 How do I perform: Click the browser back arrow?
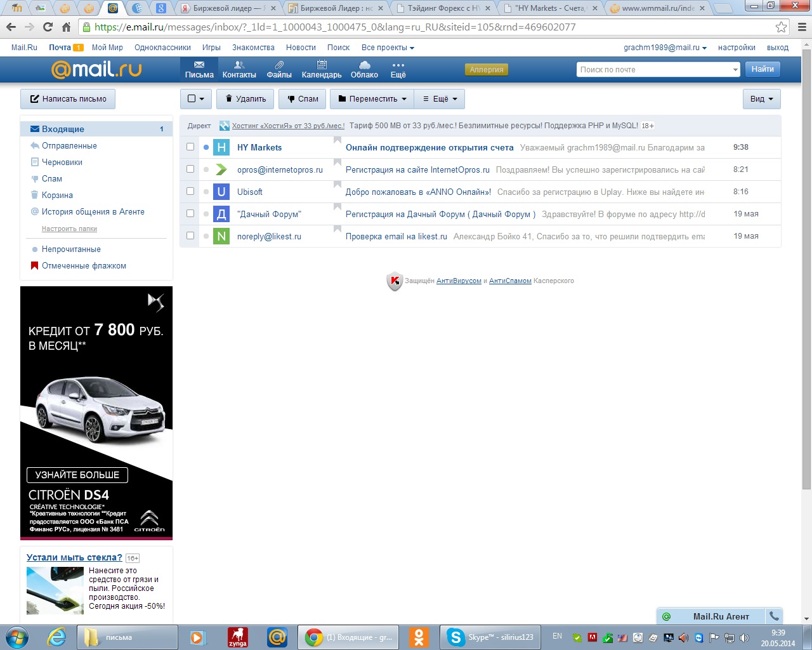[11, 27]
